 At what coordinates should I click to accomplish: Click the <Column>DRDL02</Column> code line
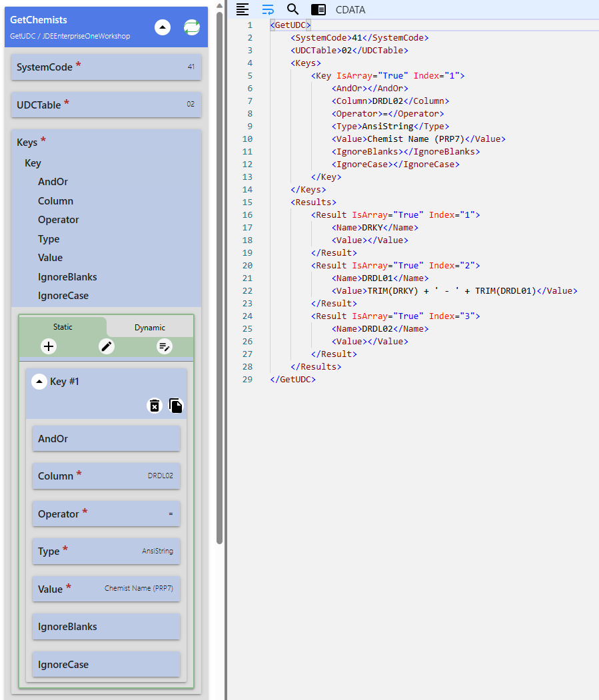390,101
